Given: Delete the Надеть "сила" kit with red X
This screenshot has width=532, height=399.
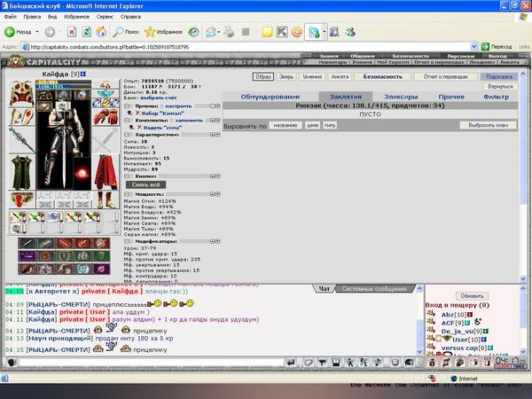Looking at the screenshot, I should (x=139, y=127).
